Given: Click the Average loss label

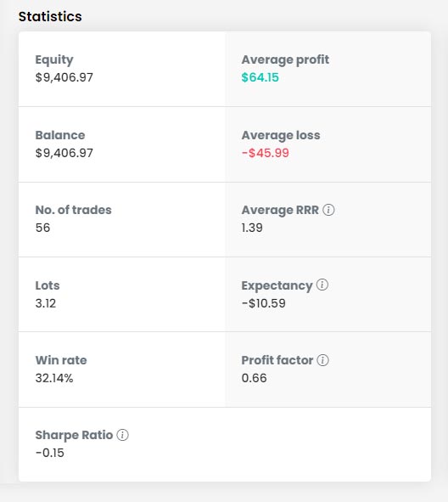Looking at the screenshot, I should pyautogui.click(x=281, y=135).
